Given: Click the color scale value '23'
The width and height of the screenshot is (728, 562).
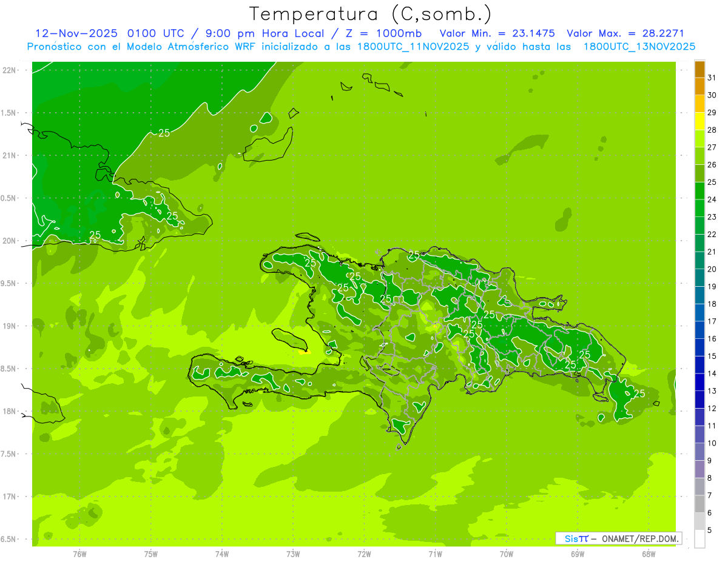Looking at the screenshot, I should [x=712, y=217].
